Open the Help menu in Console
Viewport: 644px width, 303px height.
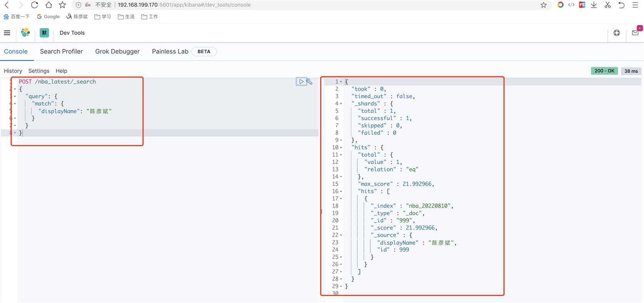[x=61, y=71]
